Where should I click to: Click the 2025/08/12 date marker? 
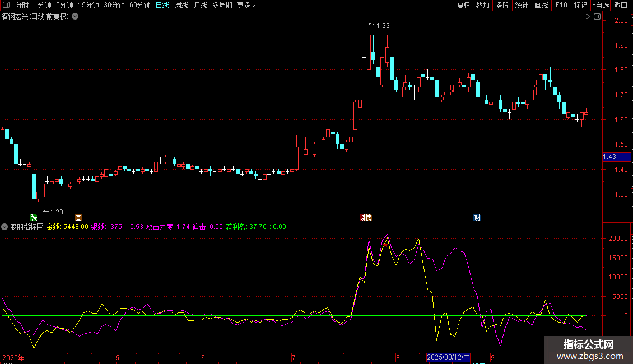coord(448,357)
